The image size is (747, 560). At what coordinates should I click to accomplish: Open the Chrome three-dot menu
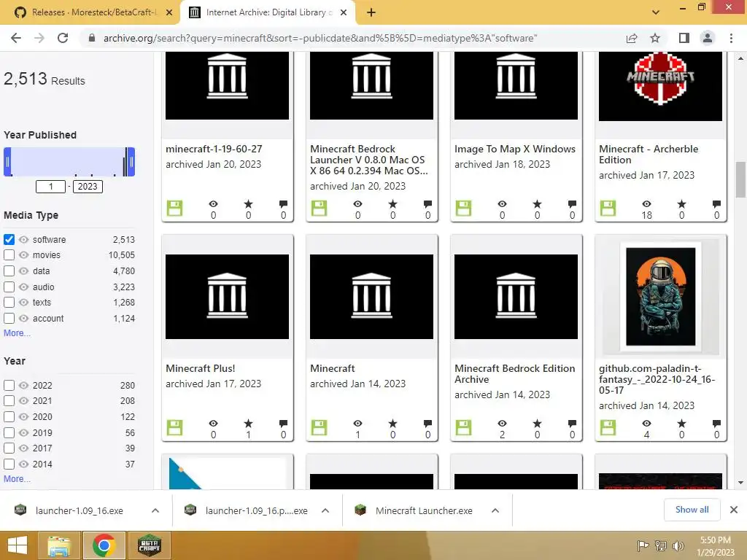[731, 38]
